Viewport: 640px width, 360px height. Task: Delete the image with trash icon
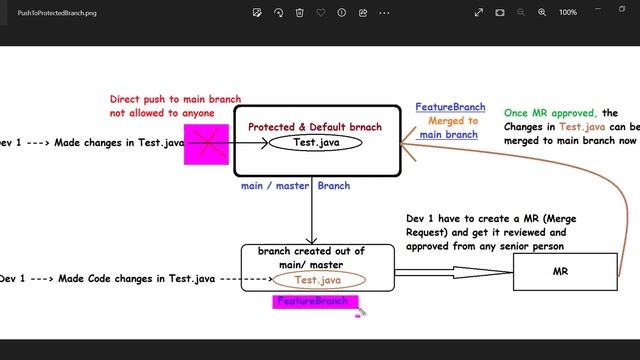[x=300, y=13]
